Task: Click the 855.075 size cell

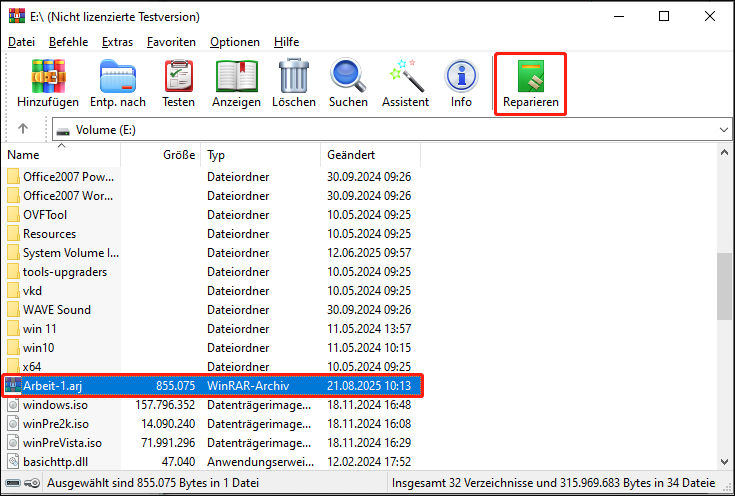Action: pos(175,386)
